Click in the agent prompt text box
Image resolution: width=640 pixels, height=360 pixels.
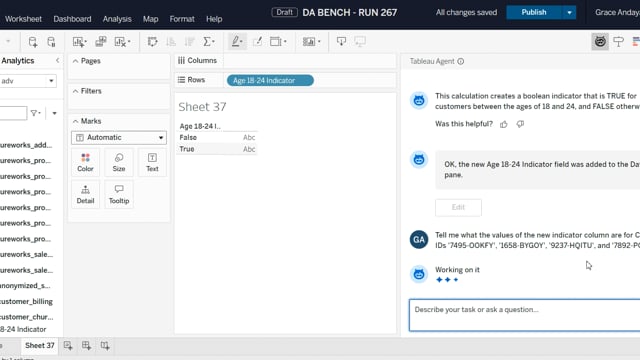click(524, 315)
